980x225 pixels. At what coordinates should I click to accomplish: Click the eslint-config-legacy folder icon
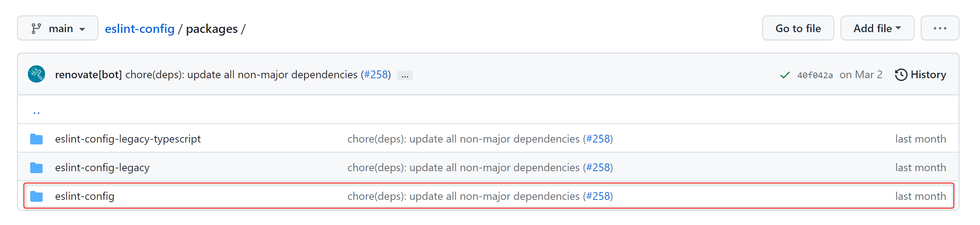[x=36, y=167]
